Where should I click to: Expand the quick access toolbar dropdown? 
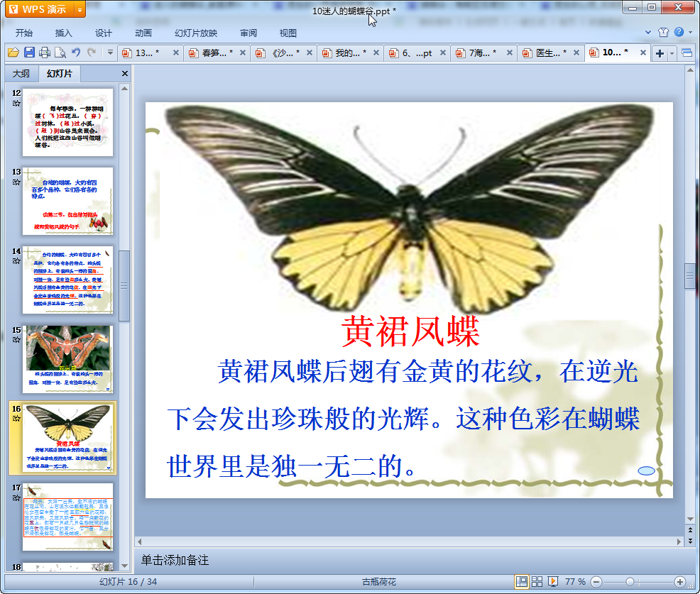[110, 53]
